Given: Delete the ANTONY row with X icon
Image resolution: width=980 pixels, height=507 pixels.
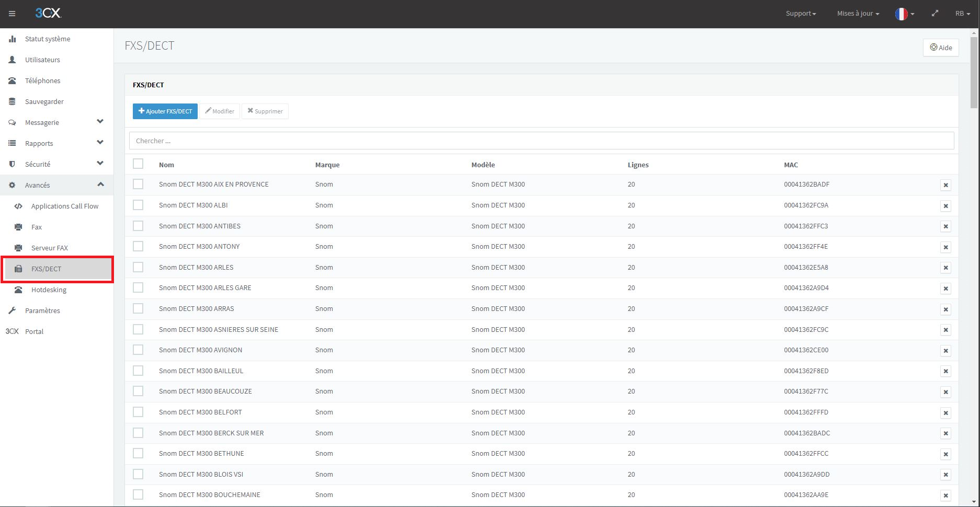Looking at the screenshot, I should tap(945, 247).
